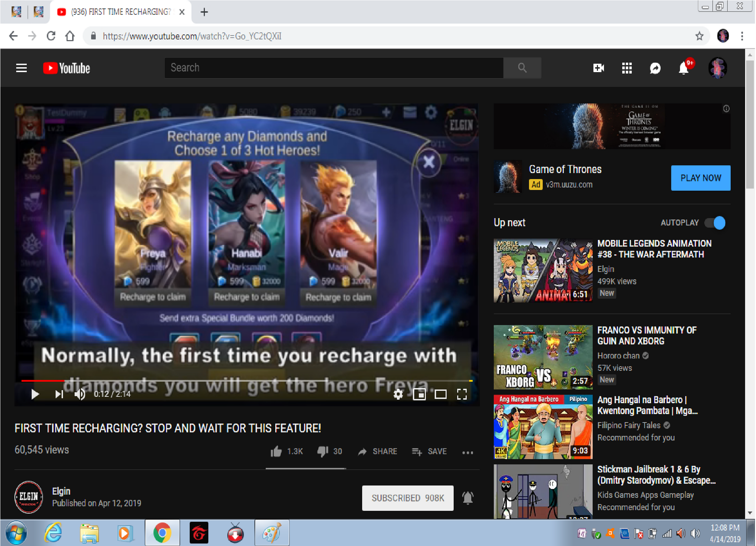The width and height of the screenshot is (756, 546).
Task: Go to the YouTube home logo
Action: (x=67, y=68)
